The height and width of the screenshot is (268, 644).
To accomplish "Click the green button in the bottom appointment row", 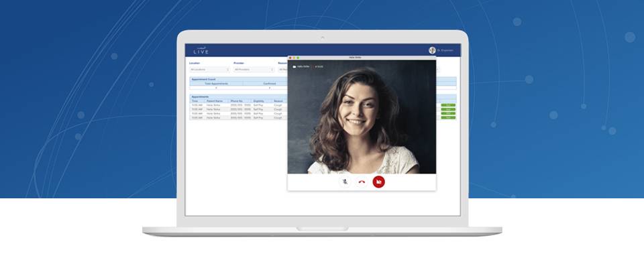I will tap(448, 118).
